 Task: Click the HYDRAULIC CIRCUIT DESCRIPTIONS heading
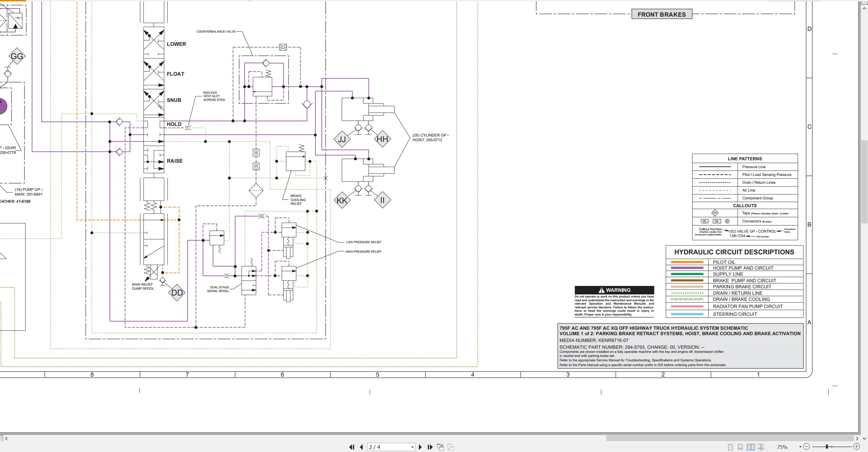coord(734,252)
